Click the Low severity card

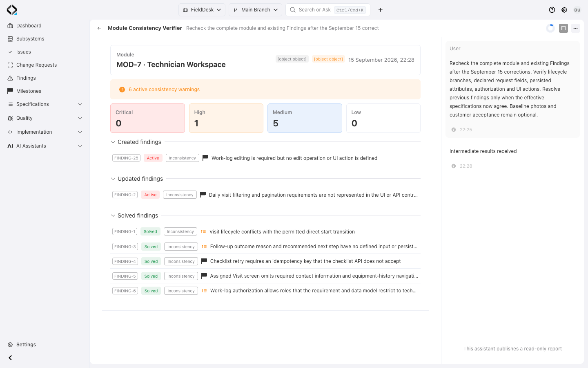click(x=383, y=118)
